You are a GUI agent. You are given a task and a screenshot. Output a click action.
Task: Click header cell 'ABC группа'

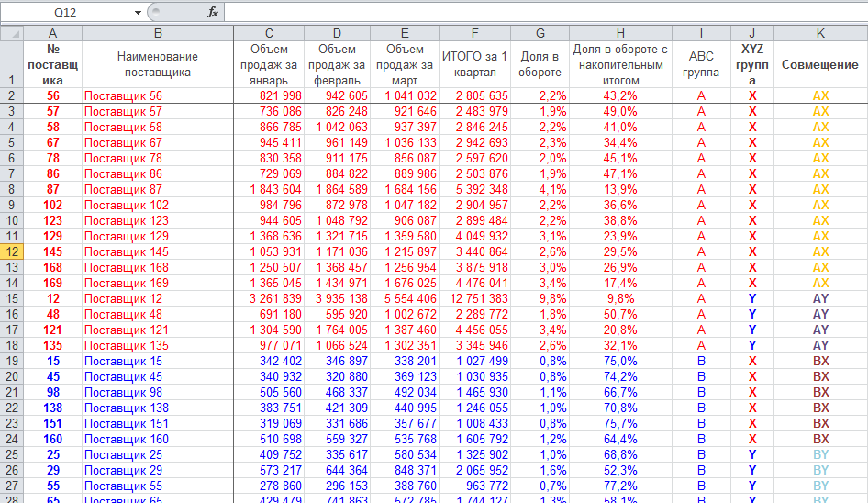(x=701, y=64)
